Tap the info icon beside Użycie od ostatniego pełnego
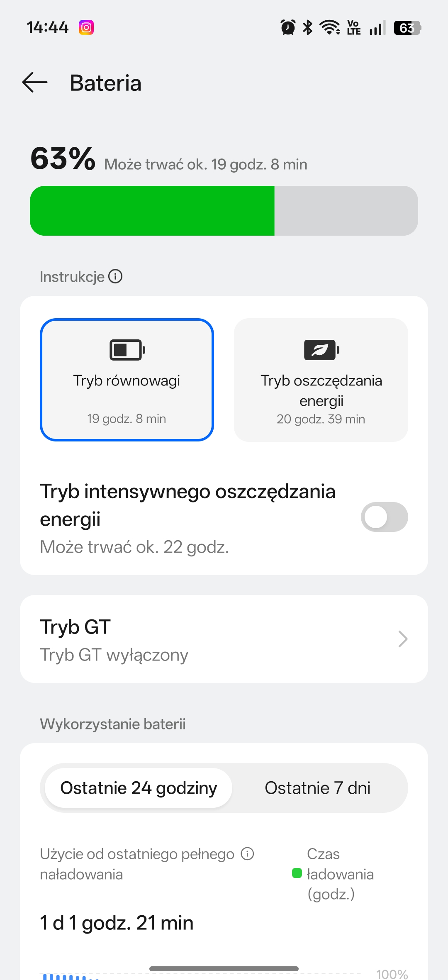 (x=248, y=854)
